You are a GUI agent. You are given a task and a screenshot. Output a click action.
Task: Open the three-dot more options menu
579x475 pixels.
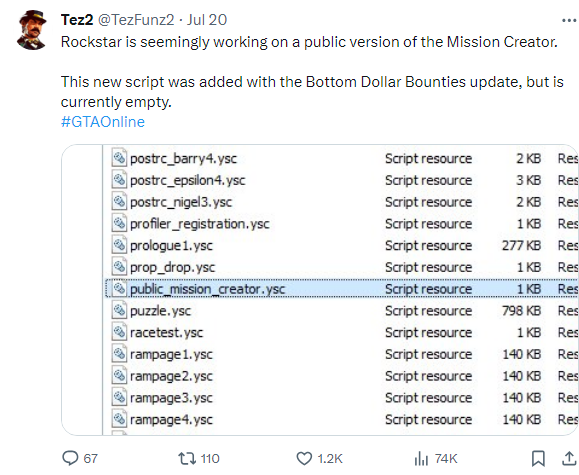pos(569,21)
